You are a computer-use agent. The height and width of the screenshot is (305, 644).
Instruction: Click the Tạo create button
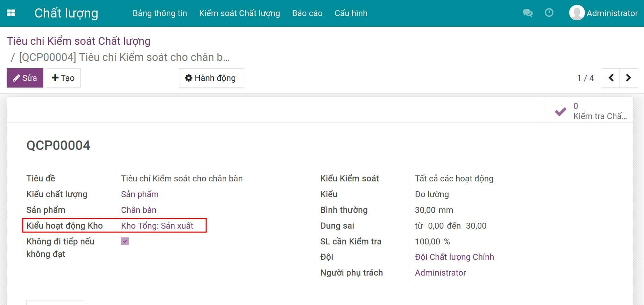coord(63,78)
